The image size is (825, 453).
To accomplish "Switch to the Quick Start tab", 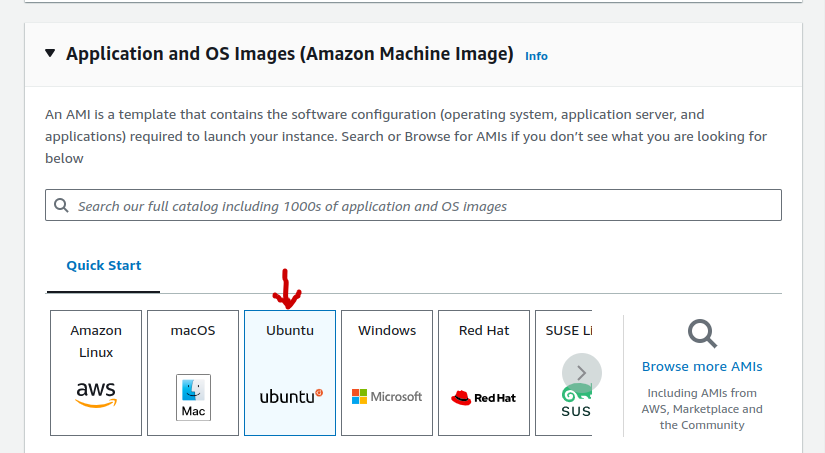I will click(104, 265).
